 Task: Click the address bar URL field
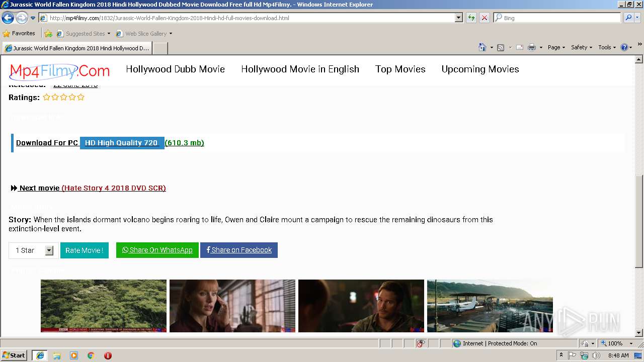click(247, 18)
